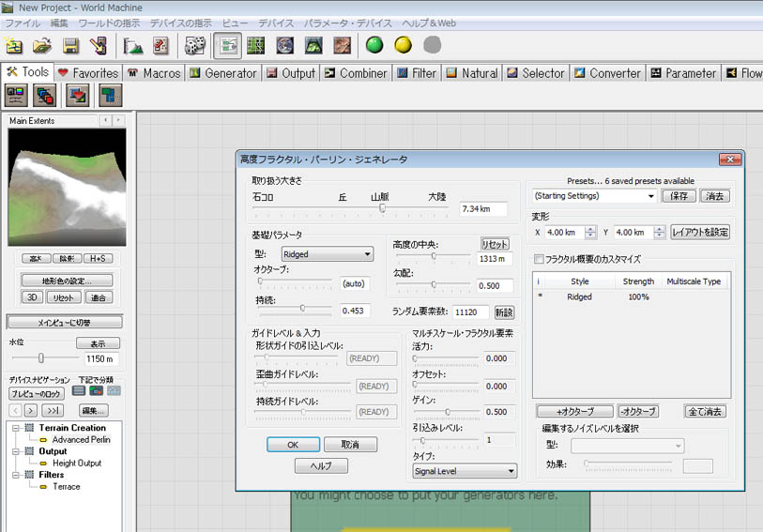The image size is (763, 532).
Task: Switch to the Generator tab
Action: (223, 73)
